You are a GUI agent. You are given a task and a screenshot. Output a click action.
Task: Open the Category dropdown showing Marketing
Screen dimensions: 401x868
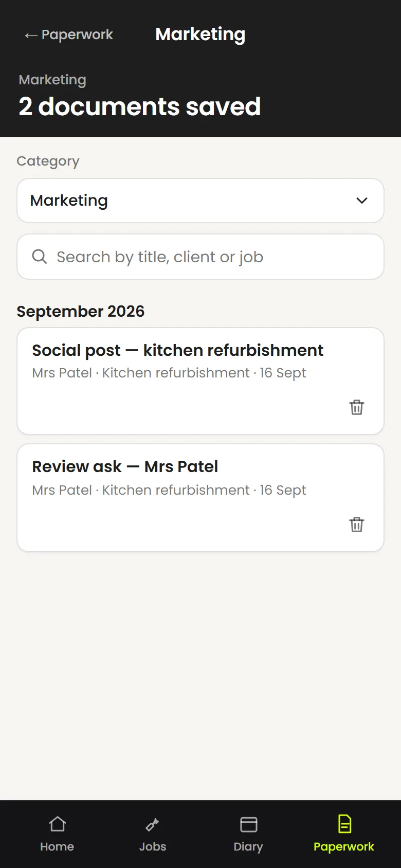(x=200, y=201)
